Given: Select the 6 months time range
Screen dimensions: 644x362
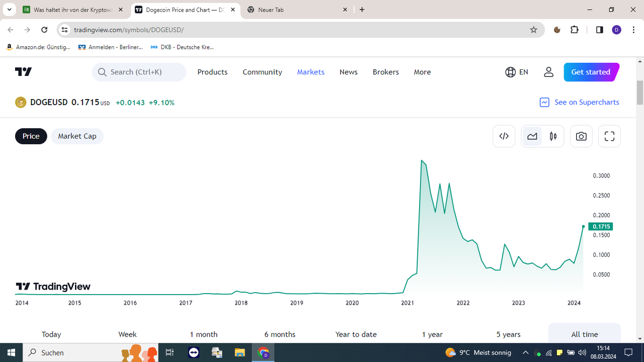Looking at the screenshot, I should point(280,334).
